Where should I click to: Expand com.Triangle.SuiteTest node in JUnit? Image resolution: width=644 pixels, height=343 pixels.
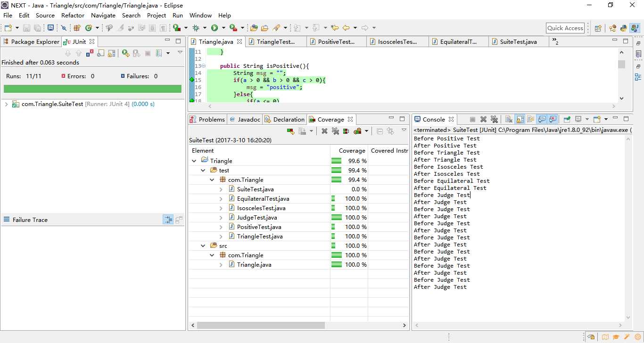click(x=6, y=104)
